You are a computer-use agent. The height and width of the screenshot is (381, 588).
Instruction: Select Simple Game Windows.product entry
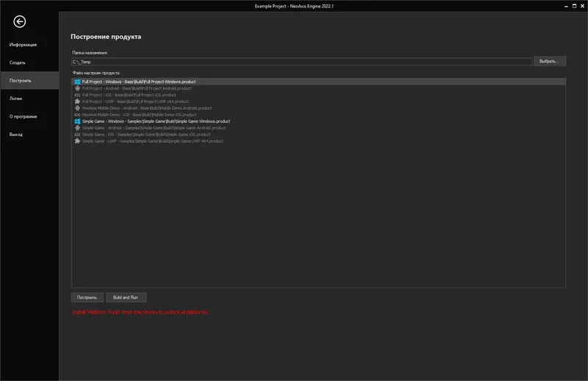(x=157, y=121)
